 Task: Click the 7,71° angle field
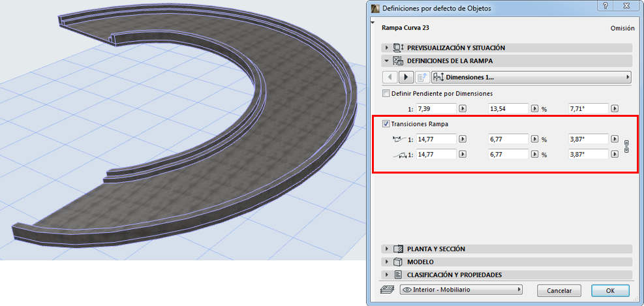[x=588, y=109]
